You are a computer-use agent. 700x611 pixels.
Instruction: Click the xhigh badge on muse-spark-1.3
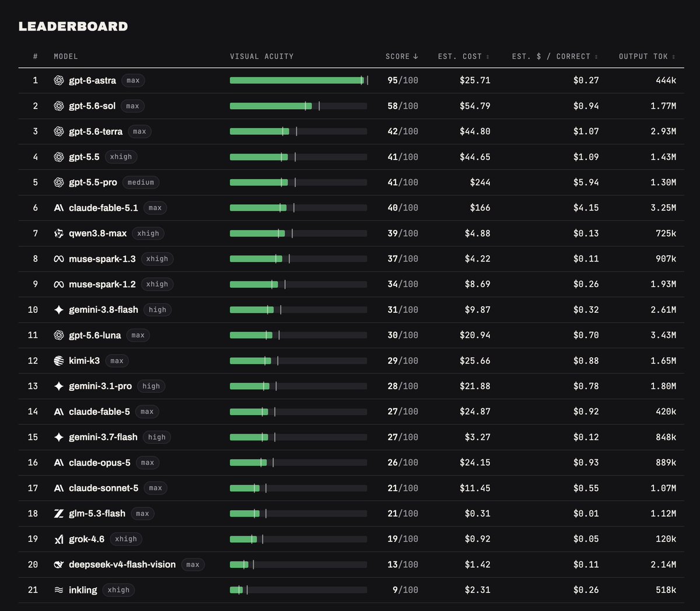point(157,259)
